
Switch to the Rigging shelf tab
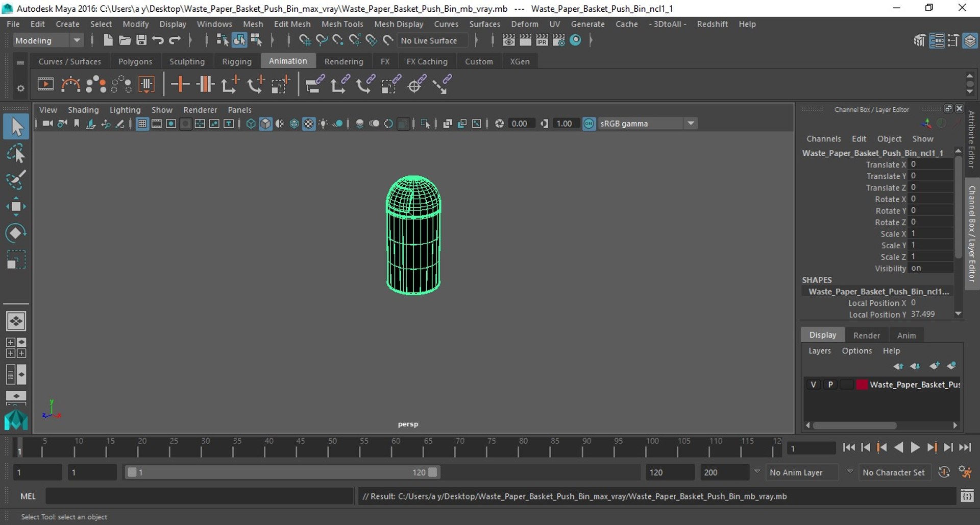click(236, 61)
